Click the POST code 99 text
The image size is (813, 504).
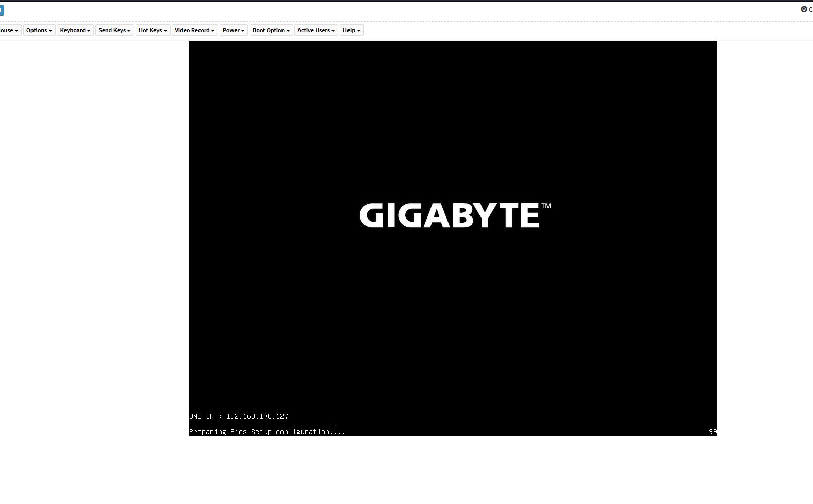click(712, 432)
